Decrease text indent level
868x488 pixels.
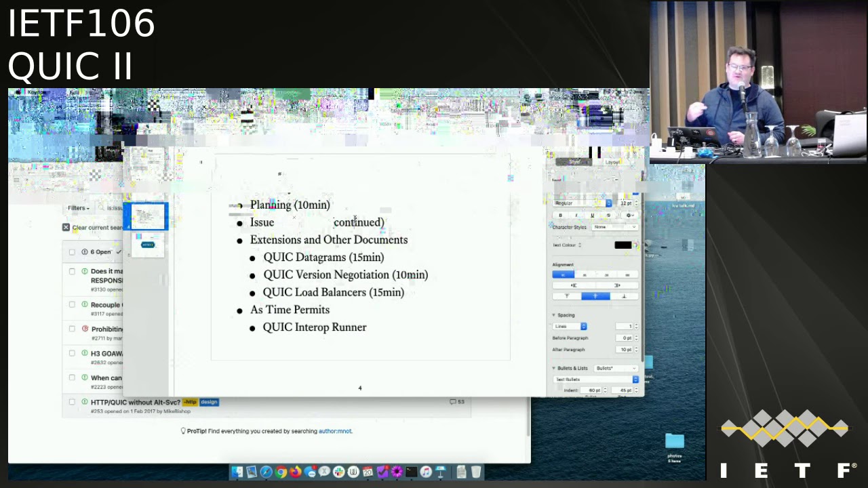[x=574, y=285]
